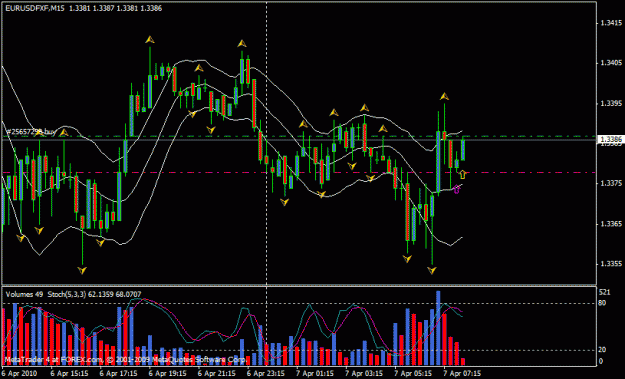625x379 pixels.
Task: Click the 521 volume scale value
Action: (604, 292)
